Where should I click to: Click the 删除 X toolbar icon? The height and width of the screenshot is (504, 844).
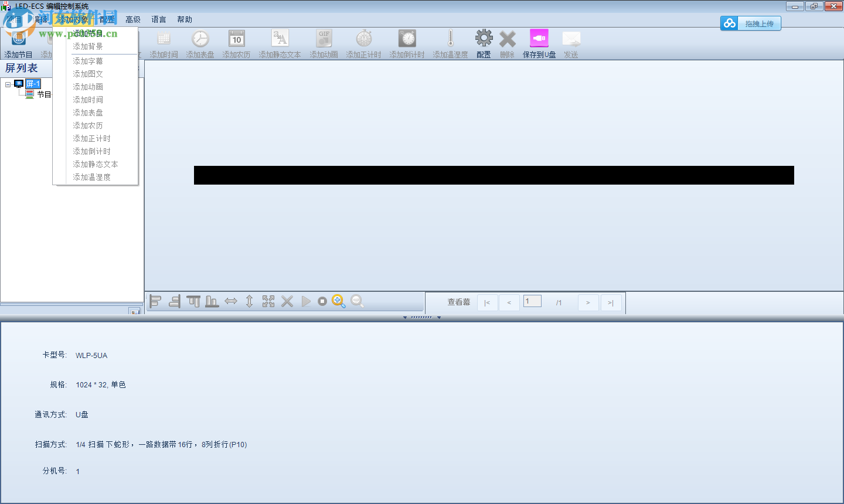coord(508,39)
